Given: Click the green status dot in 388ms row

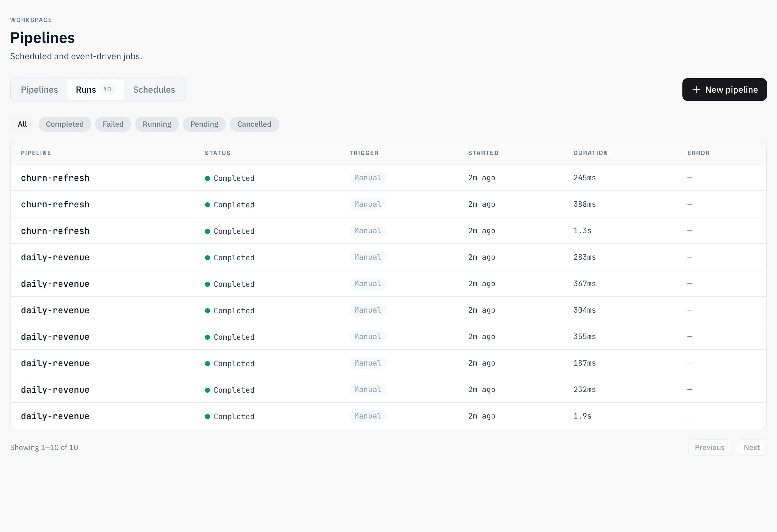Looking at the screenshot, I should click(207, 205).
